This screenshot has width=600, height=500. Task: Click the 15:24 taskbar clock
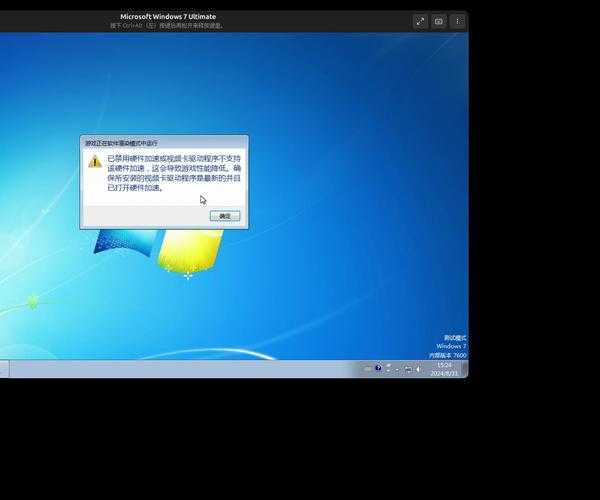444,364
